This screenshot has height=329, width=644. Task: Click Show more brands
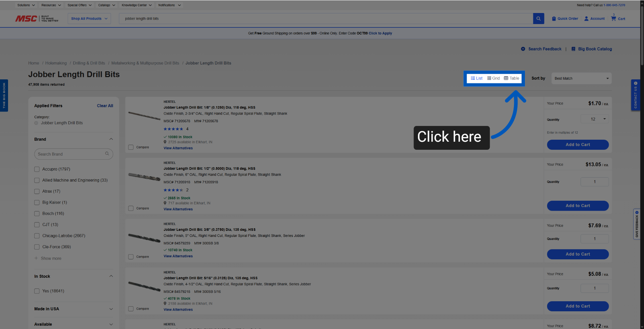(x=51, y=258)
